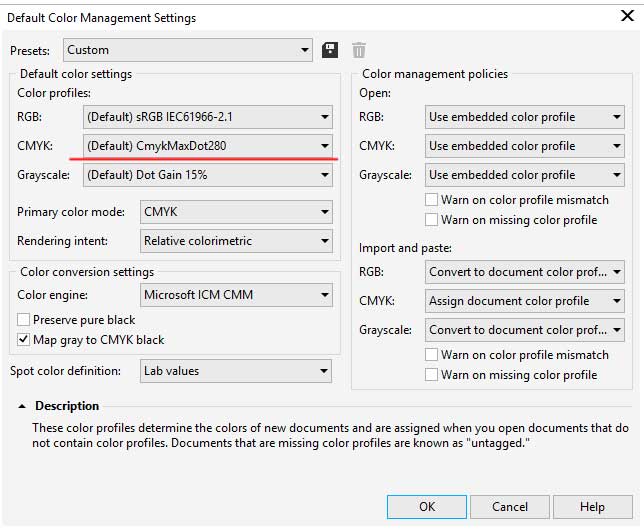
Task: Open the default RGB color profile dropdown
Action: [208, 117]
